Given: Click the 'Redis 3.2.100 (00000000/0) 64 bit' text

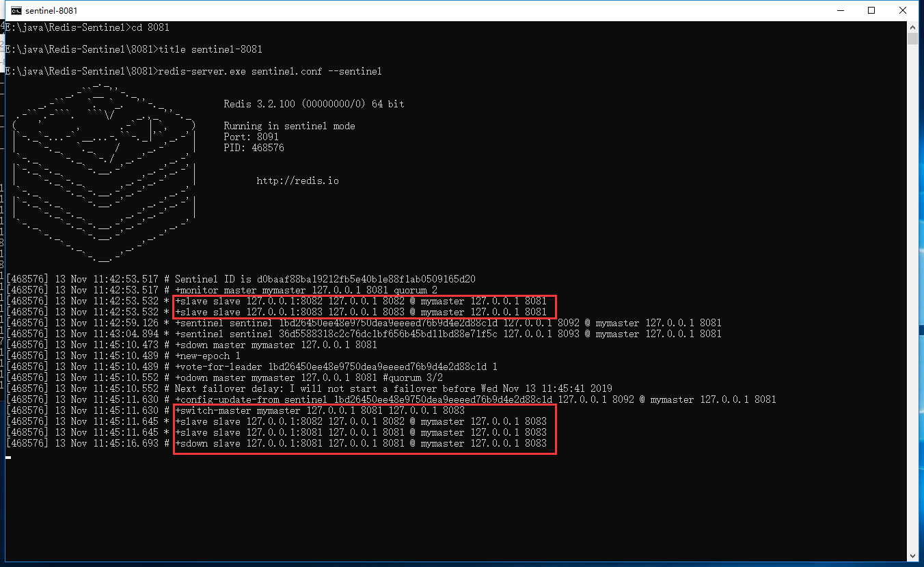Looking at the screenshot, I should pos(314,104).
